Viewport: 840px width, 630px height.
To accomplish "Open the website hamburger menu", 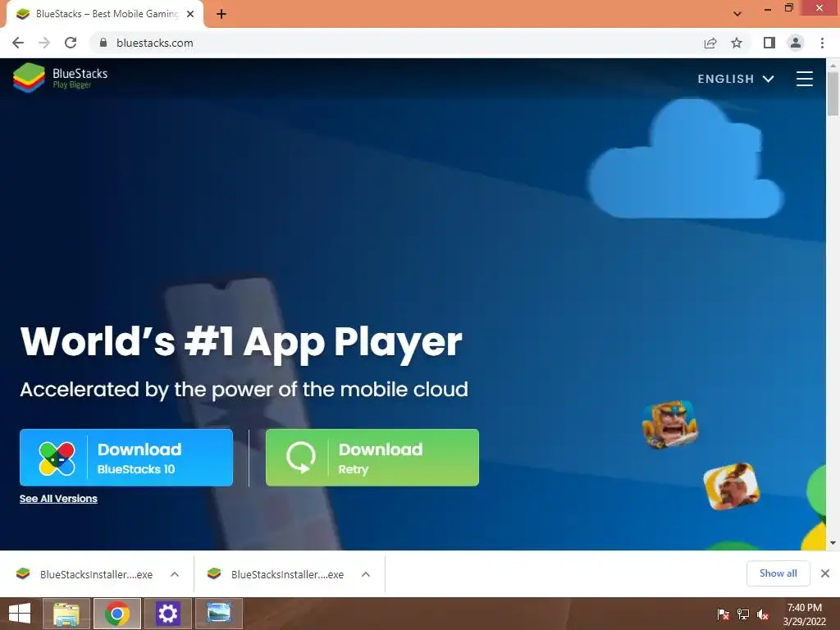I will (804, 79).
